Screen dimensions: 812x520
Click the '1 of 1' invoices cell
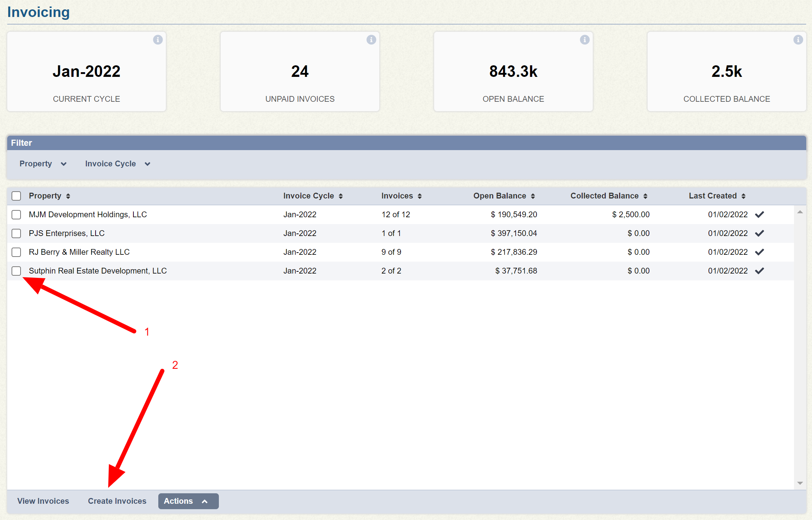[x=391, y=233]
